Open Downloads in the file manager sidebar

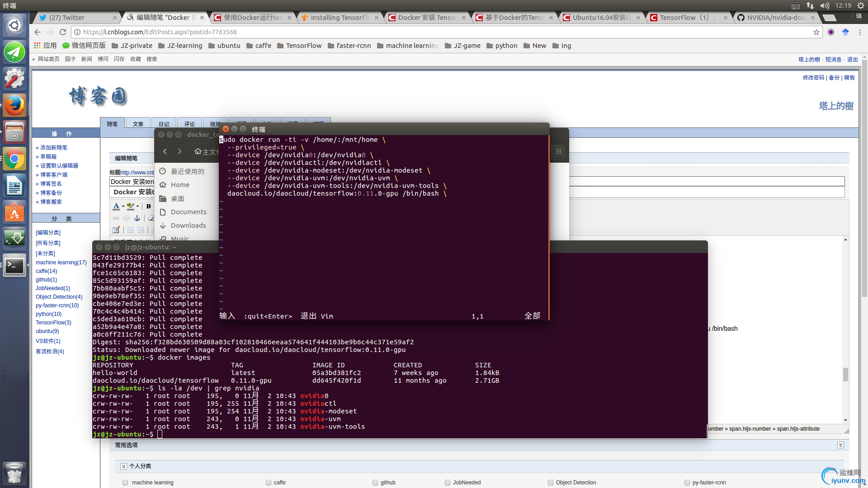coord(188,225)
